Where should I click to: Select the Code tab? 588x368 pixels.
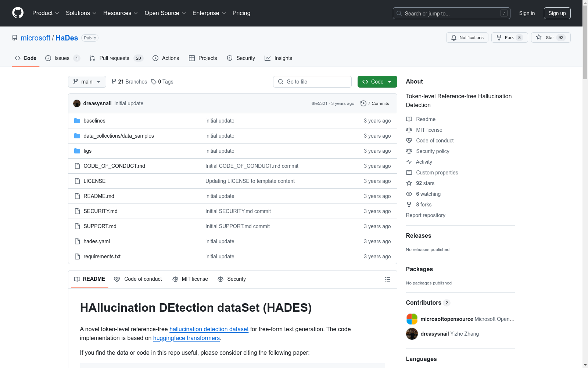[26, 58]
